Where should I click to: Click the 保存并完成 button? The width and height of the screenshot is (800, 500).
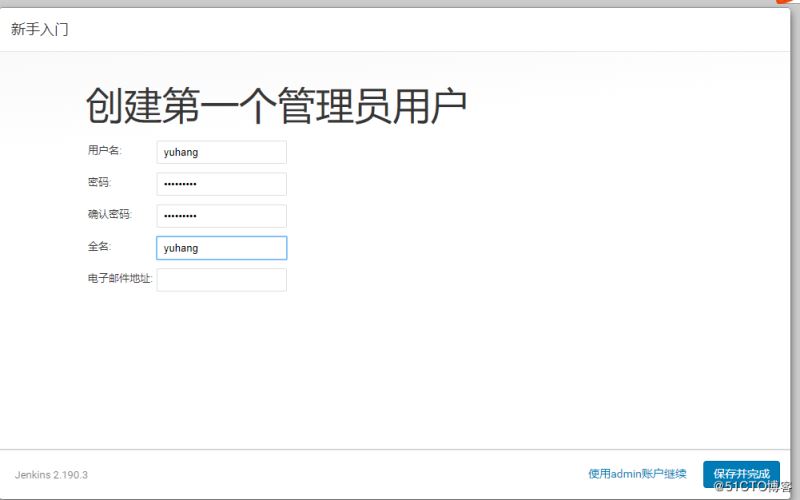coord(741,474)
